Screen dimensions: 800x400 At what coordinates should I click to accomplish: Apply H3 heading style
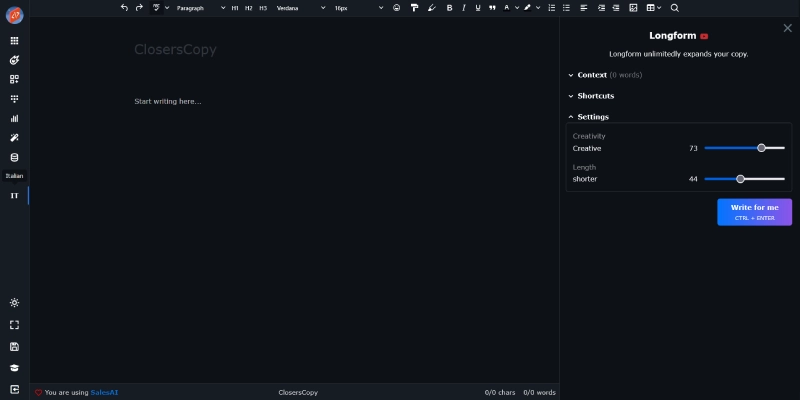pos(263,8)
